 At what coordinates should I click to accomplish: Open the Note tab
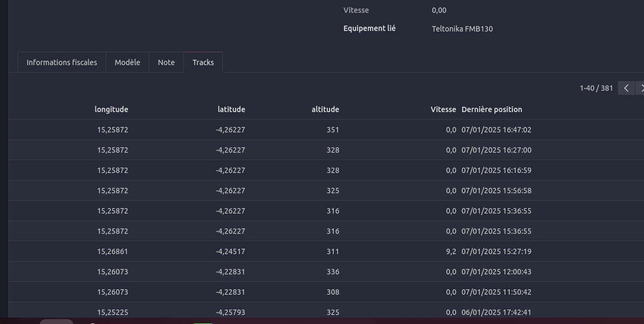[x=166, y=62]
